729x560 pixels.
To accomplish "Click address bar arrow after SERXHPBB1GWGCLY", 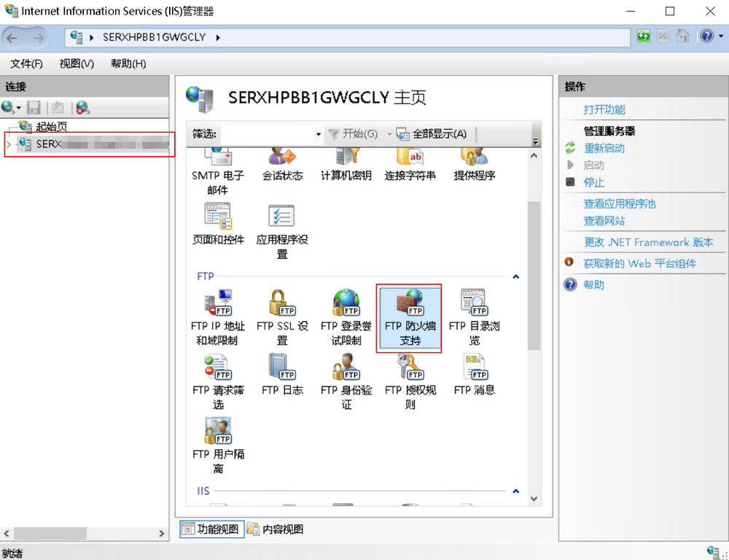I will pos(218,38).
